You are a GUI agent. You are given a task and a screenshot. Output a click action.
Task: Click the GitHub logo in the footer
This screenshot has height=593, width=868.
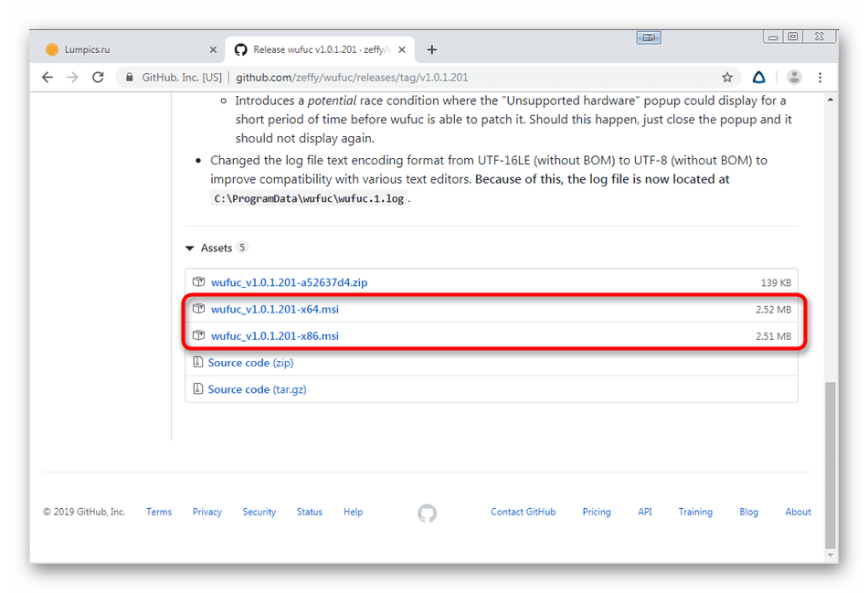[427, 513]
